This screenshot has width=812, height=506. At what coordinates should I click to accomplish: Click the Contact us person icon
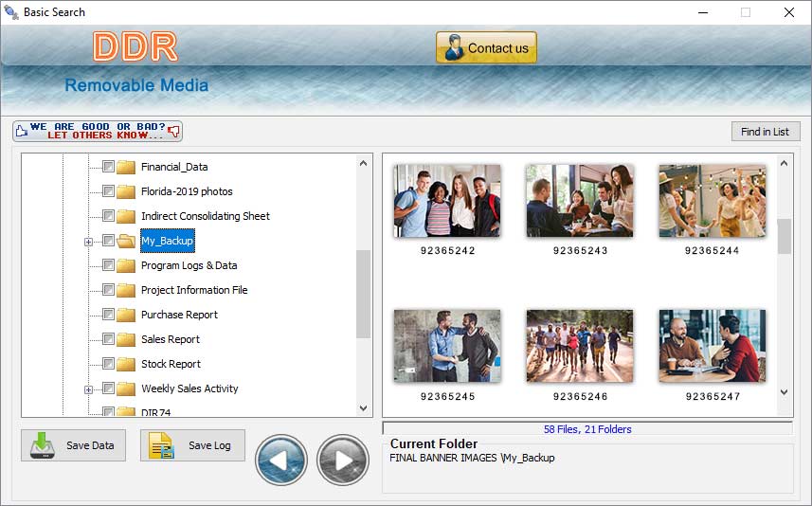click(x=454, y=47)
